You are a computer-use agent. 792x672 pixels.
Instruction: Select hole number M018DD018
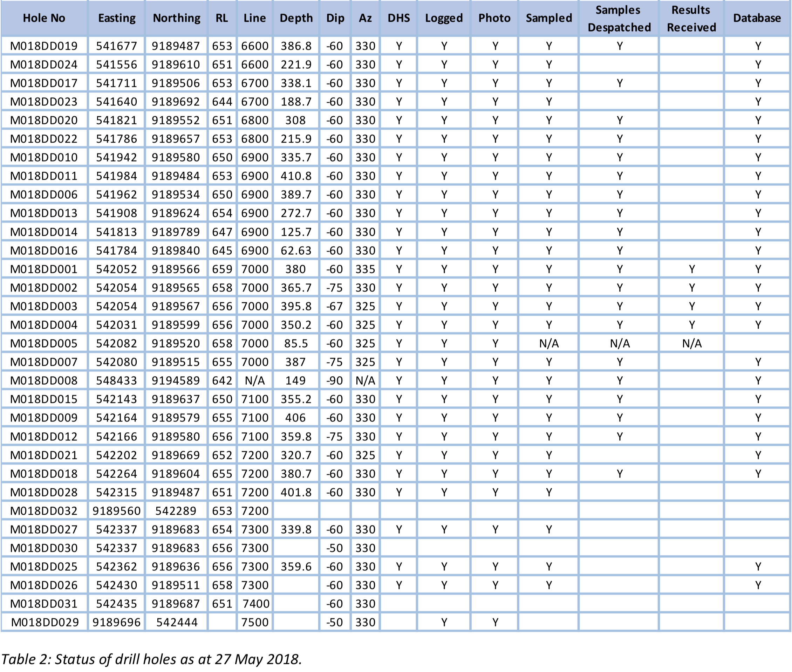44,474
